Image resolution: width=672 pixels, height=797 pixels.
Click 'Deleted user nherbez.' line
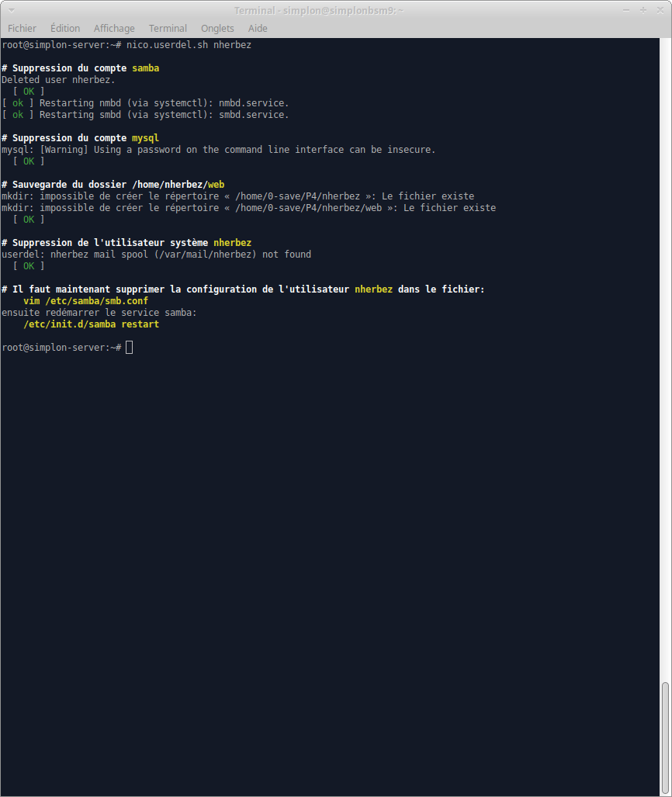58,80
